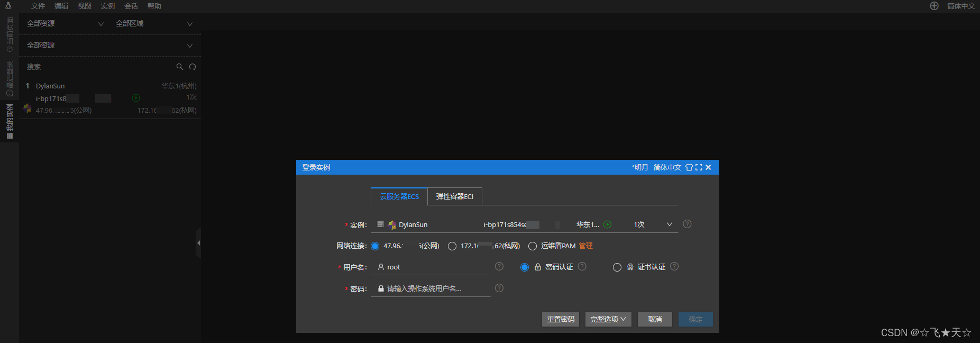
Task: Open the 编辑 menu
Action: (x=61, y=6)
